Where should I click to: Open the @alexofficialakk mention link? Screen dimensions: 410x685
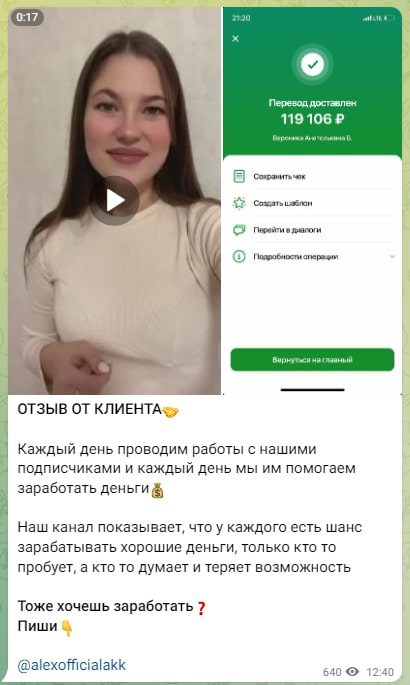[x=72, y=665]
